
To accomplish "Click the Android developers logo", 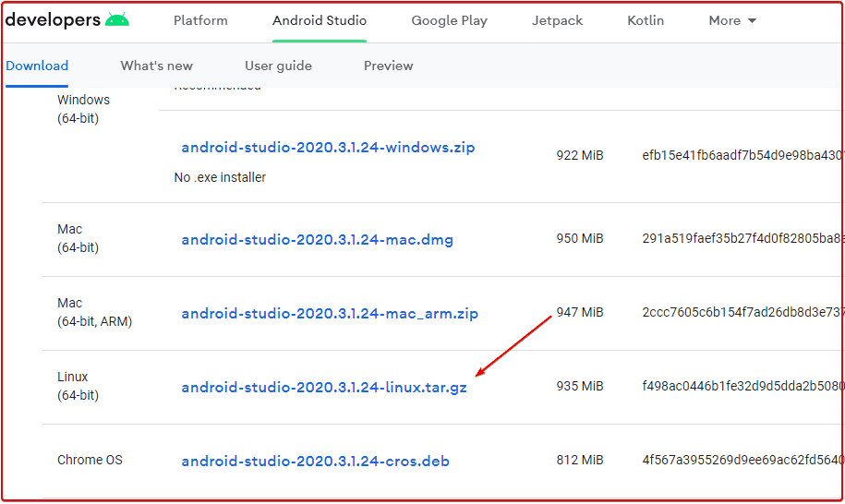I will pos(67,20).
